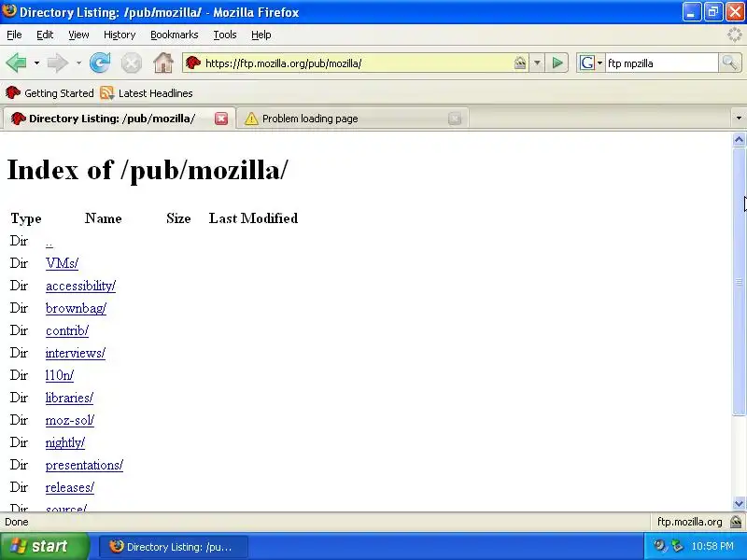Screen dimensions: 747x560
Task: Click the 'Size' column header
Action: click(x=178, y=218)
